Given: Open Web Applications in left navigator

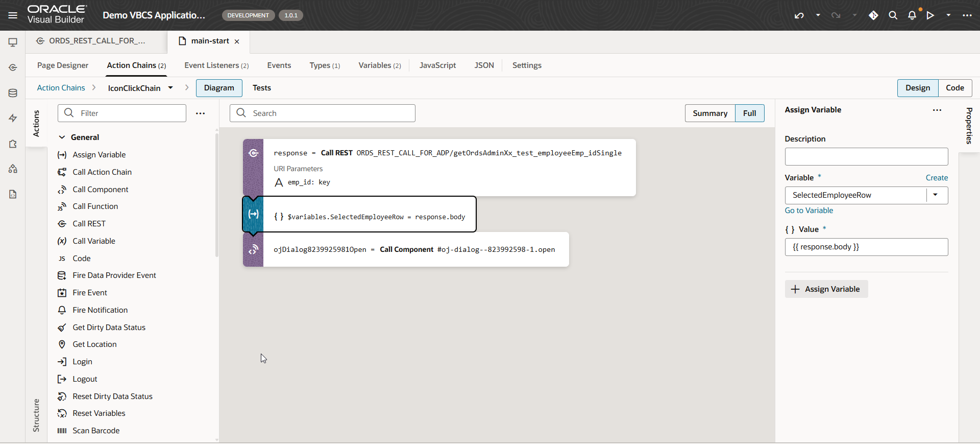Looking at the screenshot, I should 13,42.
